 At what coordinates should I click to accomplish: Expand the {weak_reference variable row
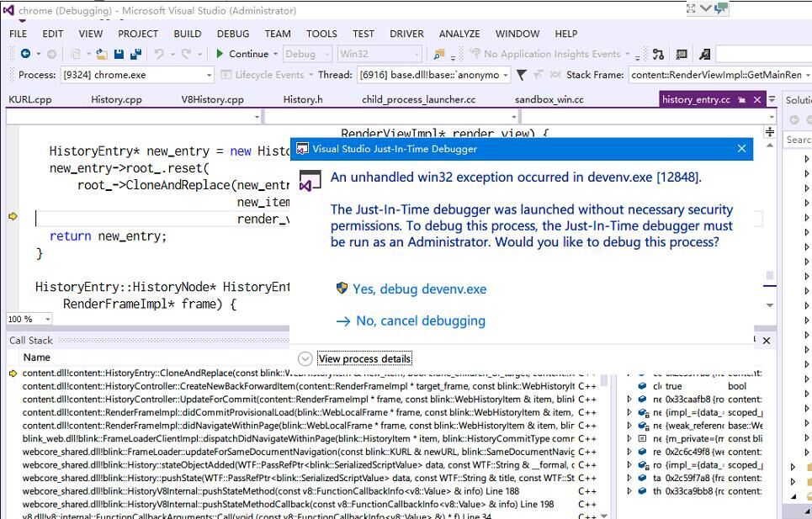tap(629, 426)
